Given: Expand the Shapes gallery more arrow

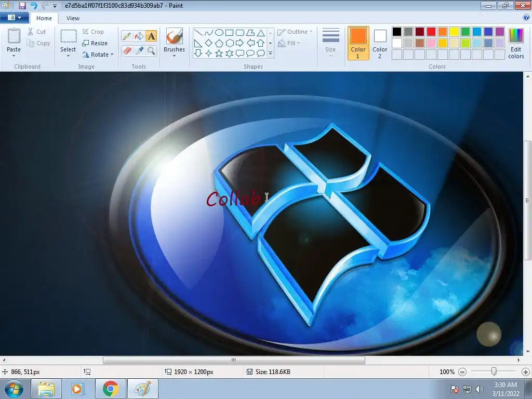Looking at the screenshot, I should pyautogui.click(x=270, y=54).
